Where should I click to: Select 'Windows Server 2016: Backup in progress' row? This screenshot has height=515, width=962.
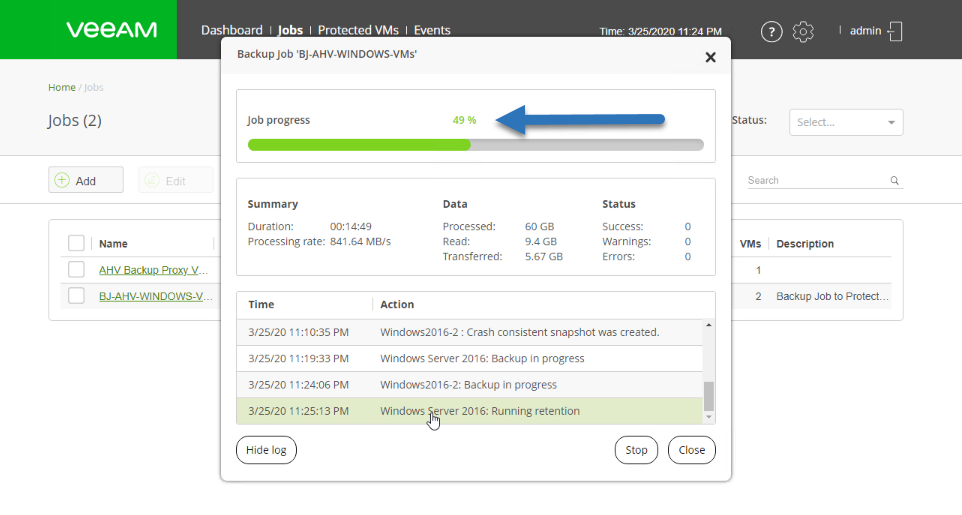470,358
